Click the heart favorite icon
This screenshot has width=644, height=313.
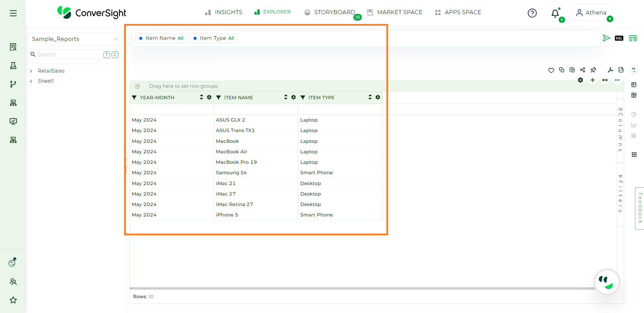[551, 70]
